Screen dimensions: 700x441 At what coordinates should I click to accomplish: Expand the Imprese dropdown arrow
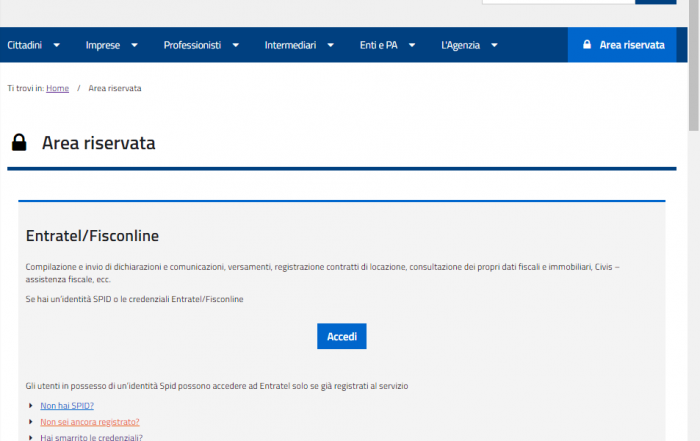coord(134,45)
